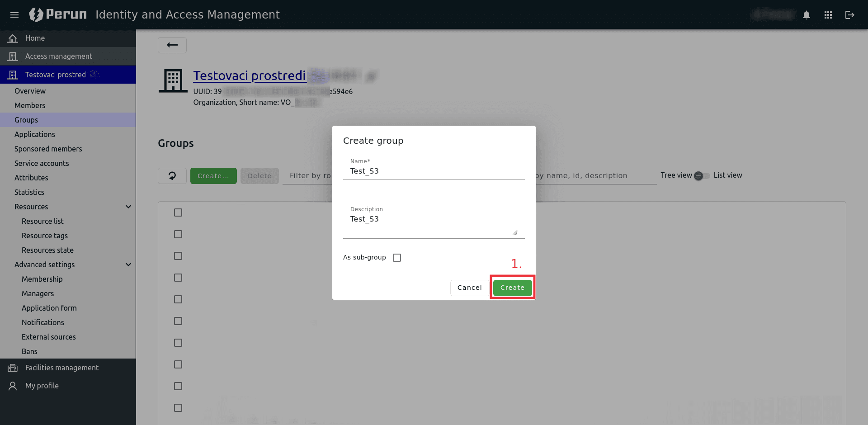Click the My profile person icon
The height and width of the screenshot is (425, 868).
pos(13,386)
